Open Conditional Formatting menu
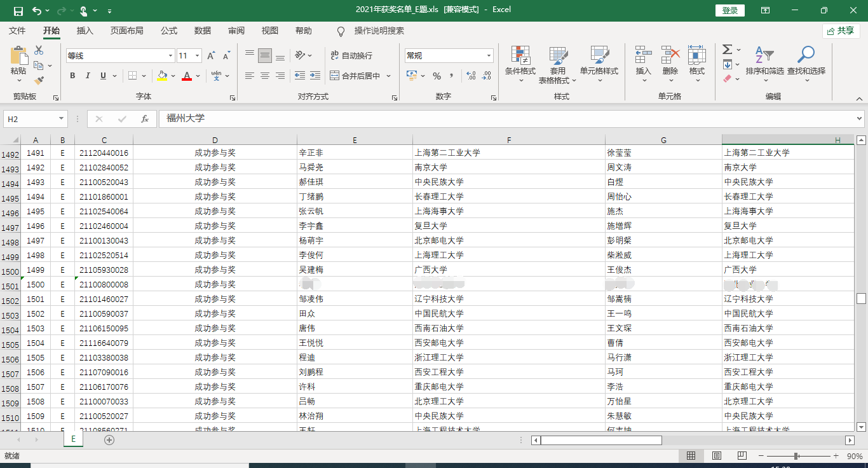Screen dimensions: 868x468 (x=520, y=65)
